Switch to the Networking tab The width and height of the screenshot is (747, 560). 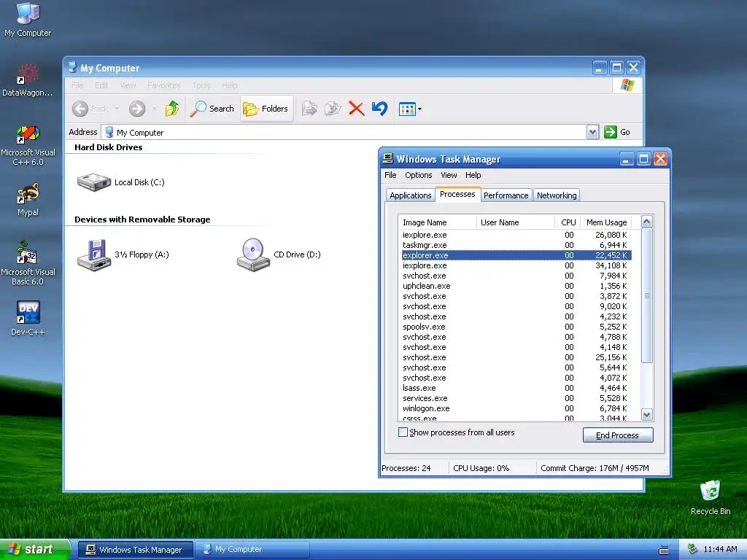pyautogui.click(x=557, y=195)
